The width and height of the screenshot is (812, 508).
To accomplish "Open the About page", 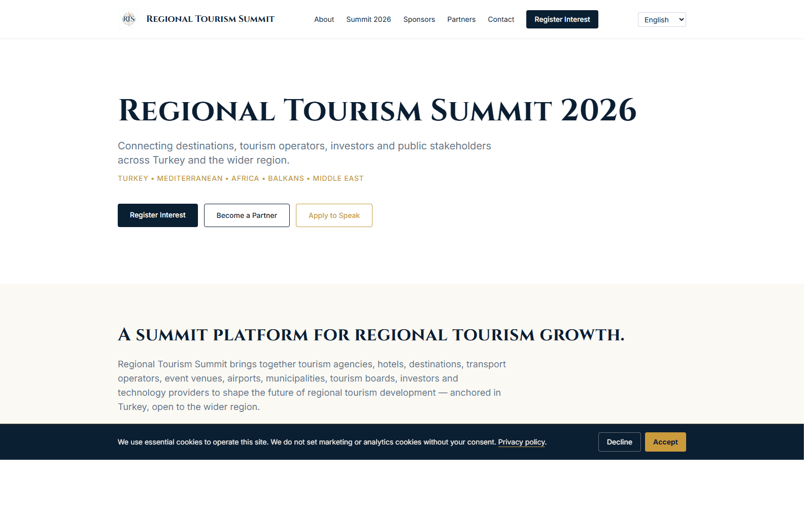I will tap(324, 19).
